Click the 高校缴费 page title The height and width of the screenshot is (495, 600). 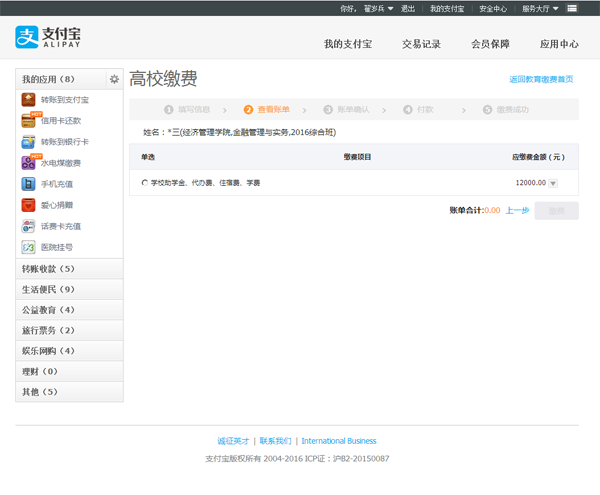(163, 79)
